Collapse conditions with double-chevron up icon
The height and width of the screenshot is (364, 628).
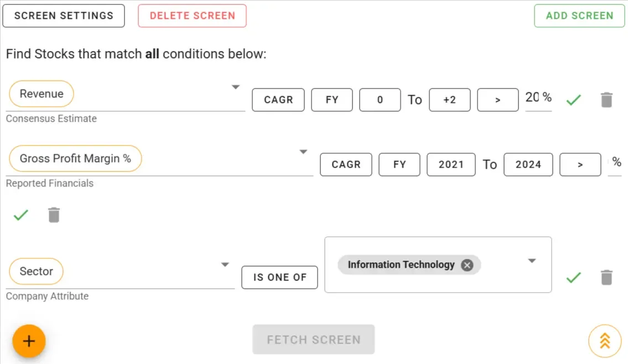[x=605, y=341]
